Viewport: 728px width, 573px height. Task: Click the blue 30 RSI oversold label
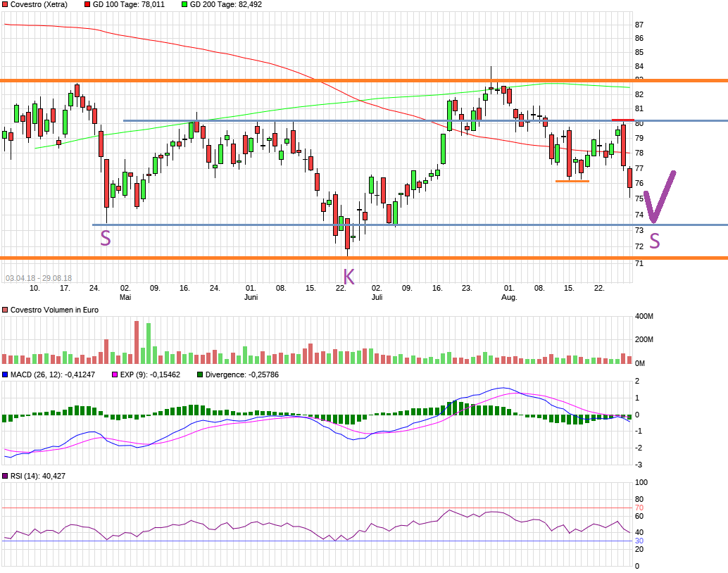coord(639,541)
